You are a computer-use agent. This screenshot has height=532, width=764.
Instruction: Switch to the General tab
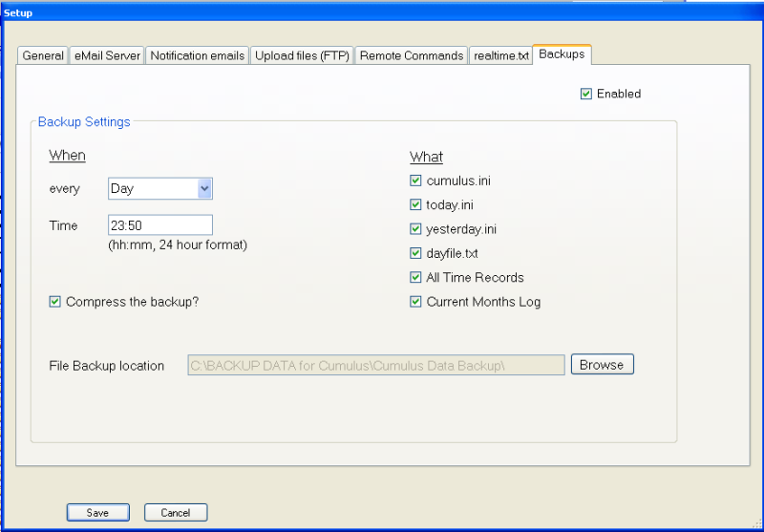coord(43,55)
